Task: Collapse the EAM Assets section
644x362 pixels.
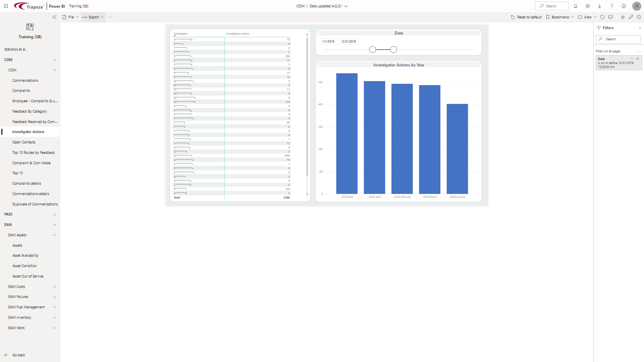Action: (x=55, y=235)
